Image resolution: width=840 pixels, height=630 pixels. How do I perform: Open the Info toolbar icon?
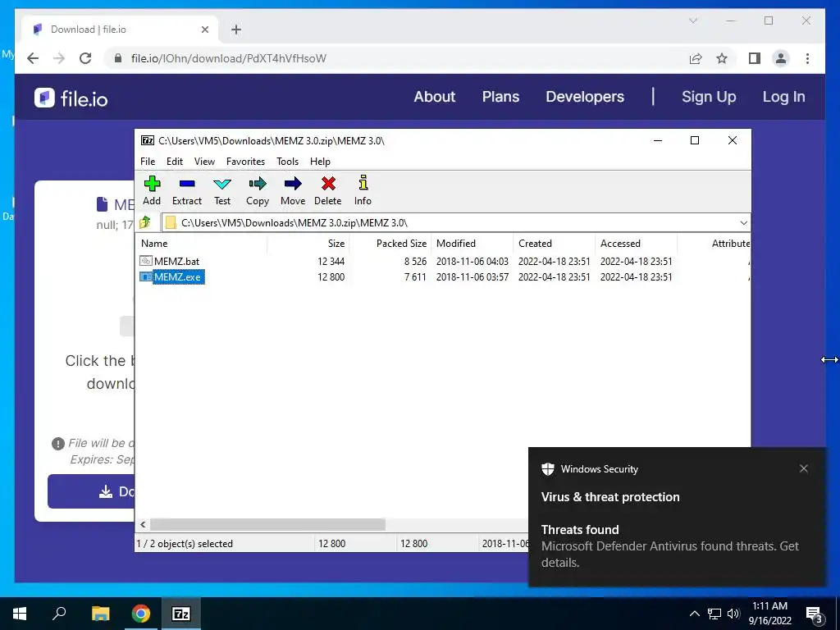[x=363, y=183]
